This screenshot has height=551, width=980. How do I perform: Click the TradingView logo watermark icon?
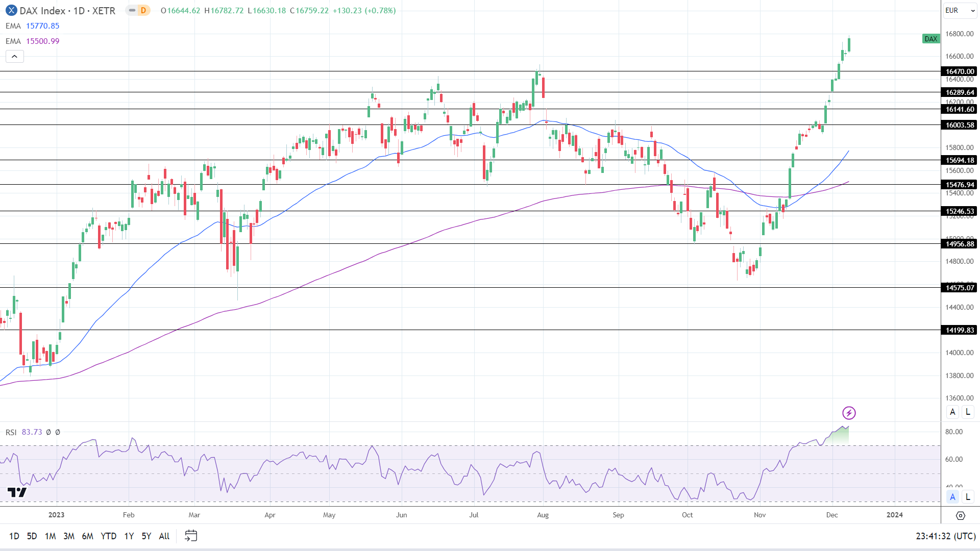pos(17,492)
